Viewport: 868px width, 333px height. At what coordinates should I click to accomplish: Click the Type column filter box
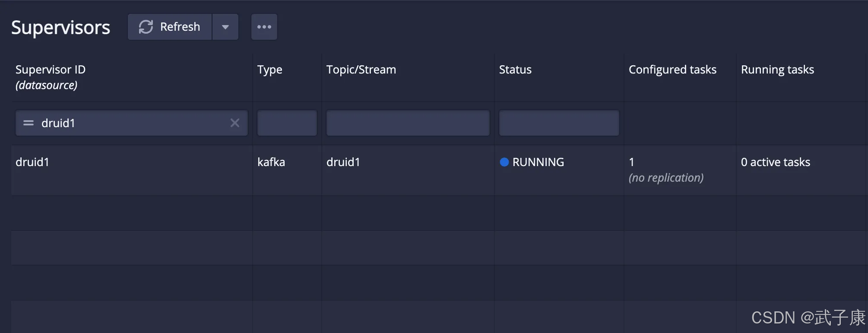287,123
